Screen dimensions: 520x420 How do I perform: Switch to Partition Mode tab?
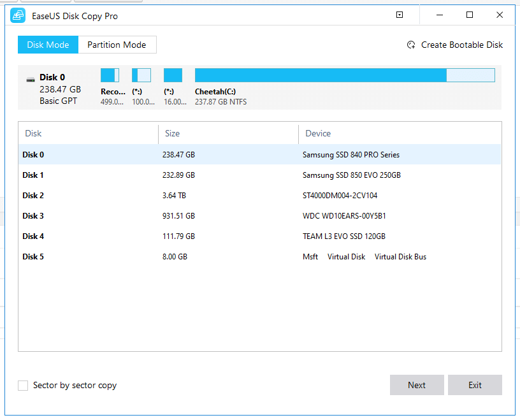click(117, 45)
